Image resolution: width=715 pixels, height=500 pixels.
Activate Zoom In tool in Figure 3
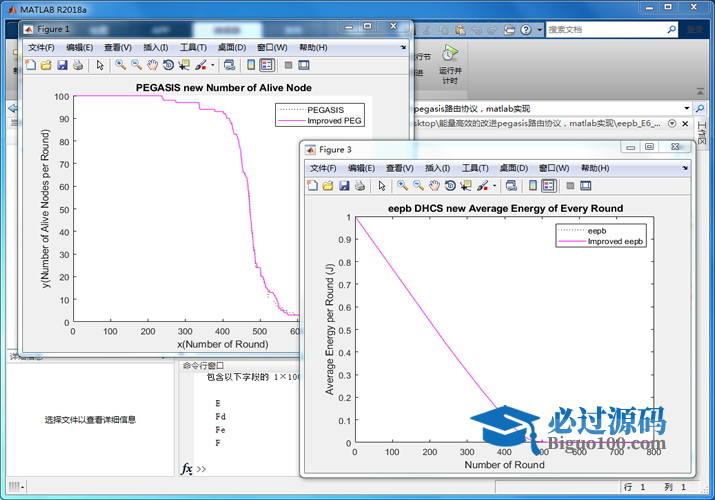coord(402,186)
